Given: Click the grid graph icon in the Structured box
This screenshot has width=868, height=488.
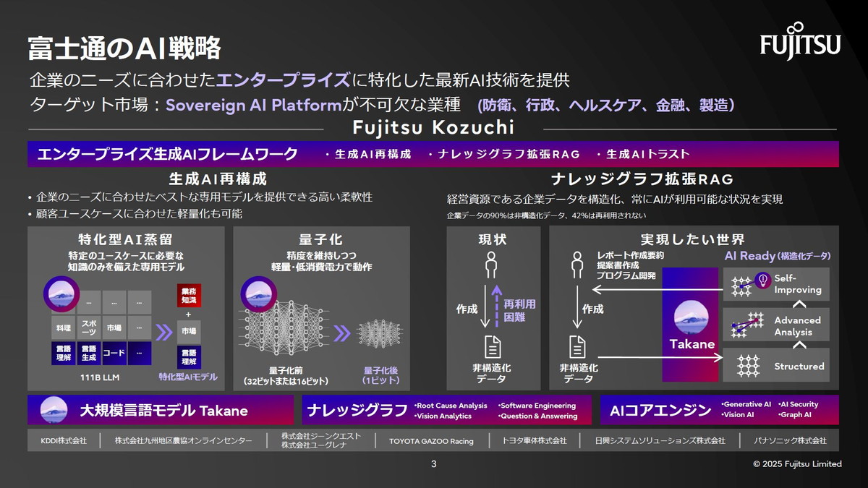Looking at the screenshot, I should click(x=747, y=365).
